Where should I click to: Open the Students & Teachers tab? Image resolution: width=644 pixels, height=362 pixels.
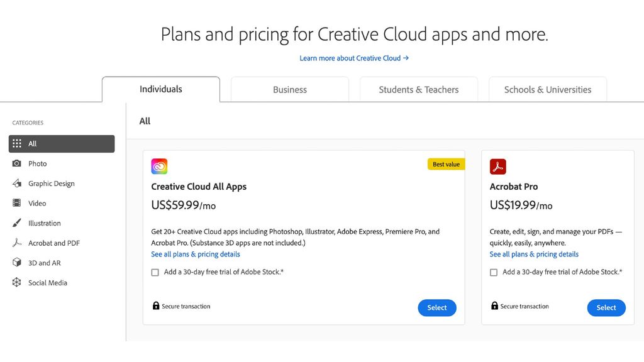click(x=418, y=89)
